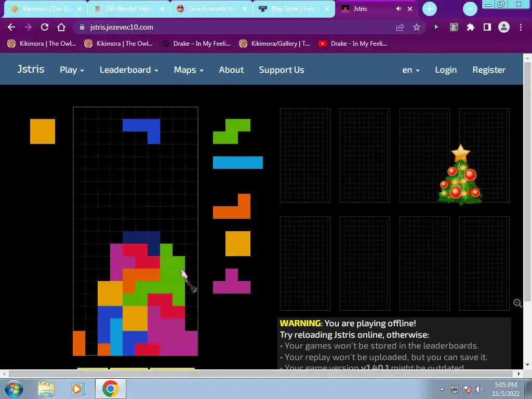
Task: Open the Drake – In My Feeli bookmark with dark icon
Action: click(196, 44)
